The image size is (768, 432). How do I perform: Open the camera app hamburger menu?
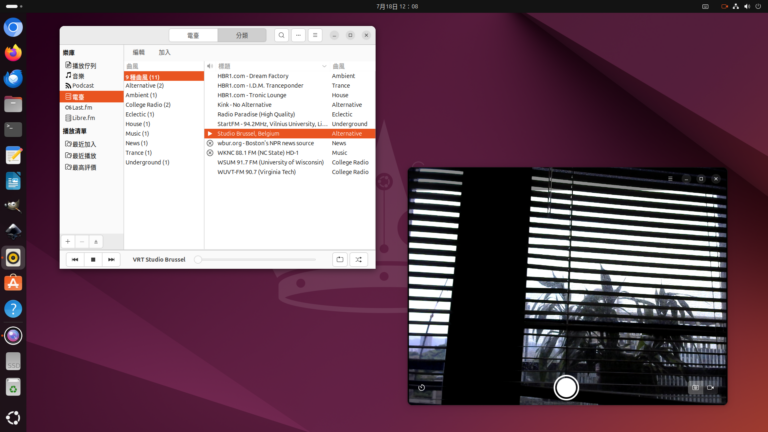[670, 179]
